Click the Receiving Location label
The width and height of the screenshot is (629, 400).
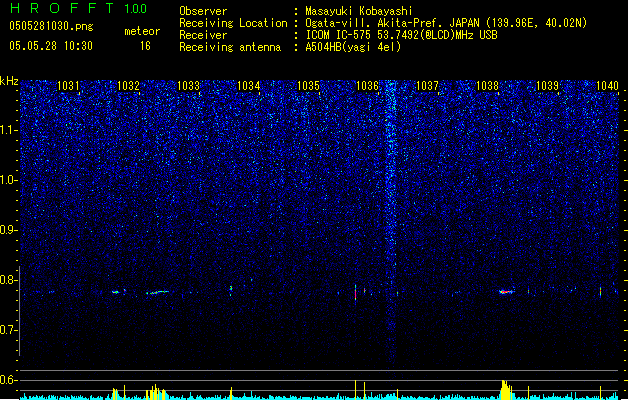(233, 23)
